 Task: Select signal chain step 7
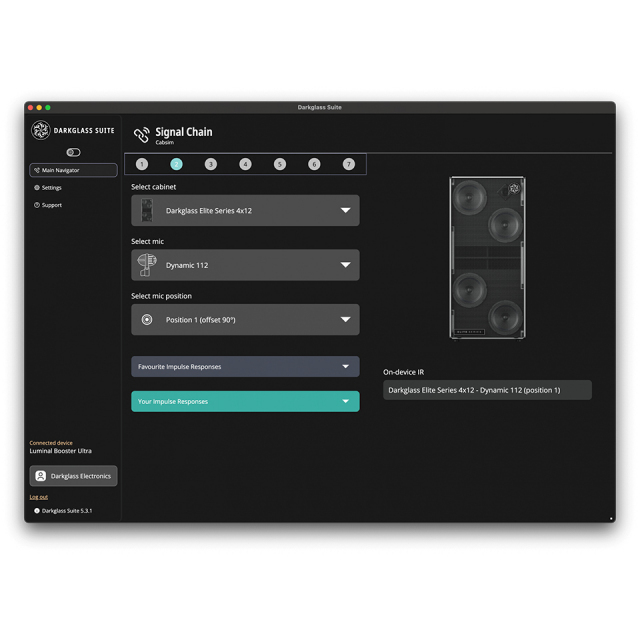click(x=349, y=164)
